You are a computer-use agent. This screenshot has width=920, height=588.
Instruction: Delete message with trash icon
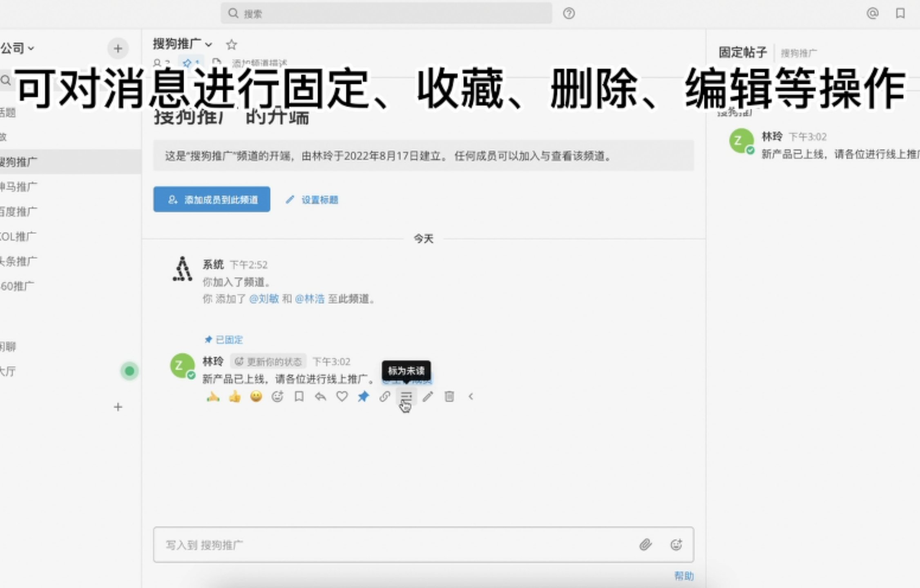click(x=449, y=396)
